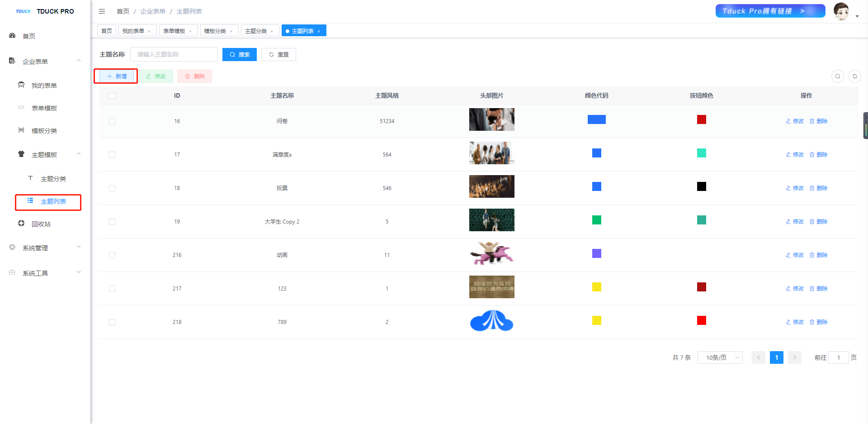Select the checkbox for row 218
The height and width of the screenshot is (424, 868).
112,322
